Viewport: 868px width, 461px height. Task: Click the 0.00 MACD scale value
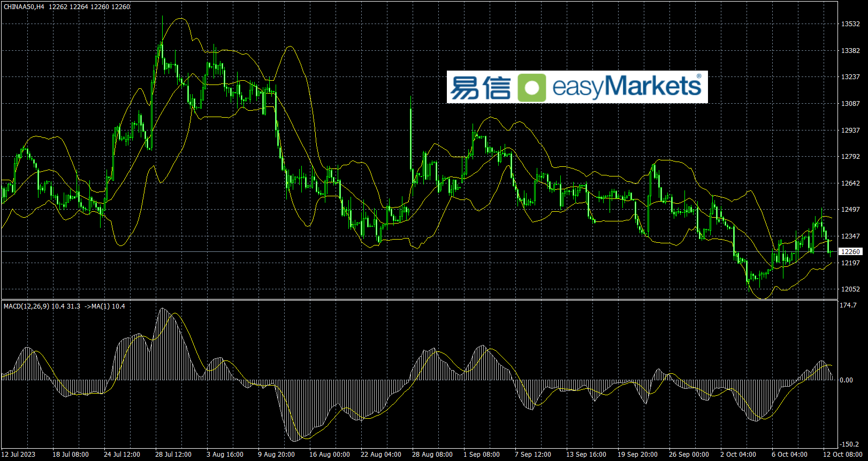click(x=847, y=380)
